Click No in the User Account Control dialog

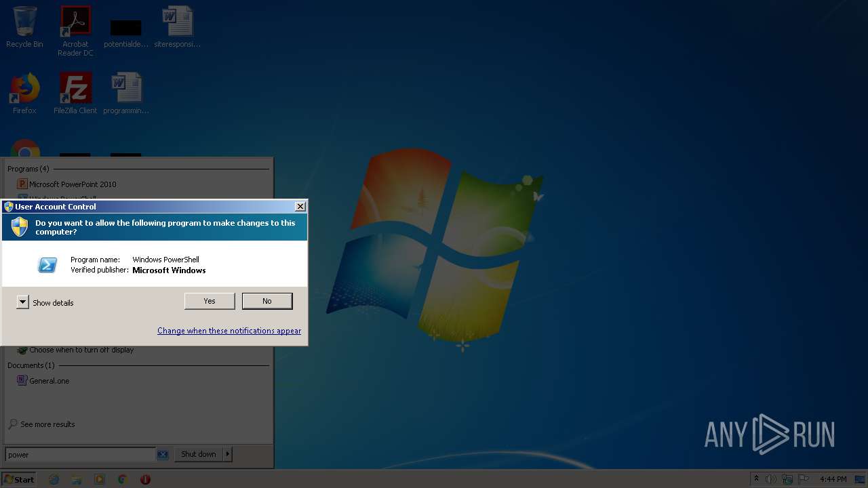[267, 301]
